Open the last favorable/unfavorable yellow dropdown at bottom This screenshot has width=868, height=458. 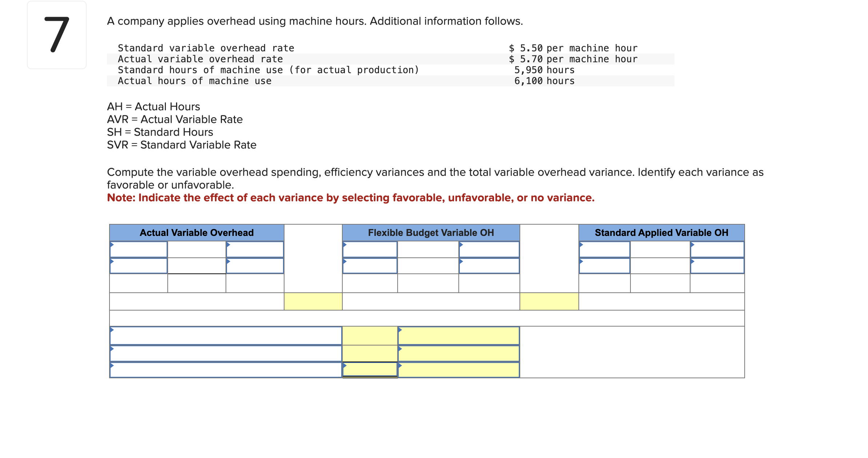click(458, 370)
